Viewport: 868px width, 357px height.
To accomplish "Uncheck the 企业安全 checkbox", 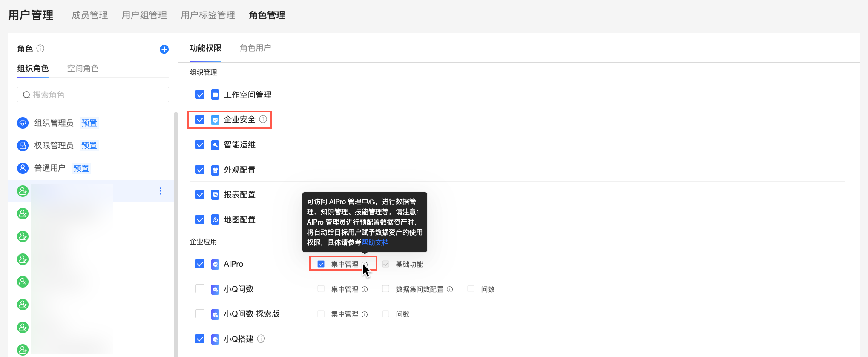I will coord(200,120).
